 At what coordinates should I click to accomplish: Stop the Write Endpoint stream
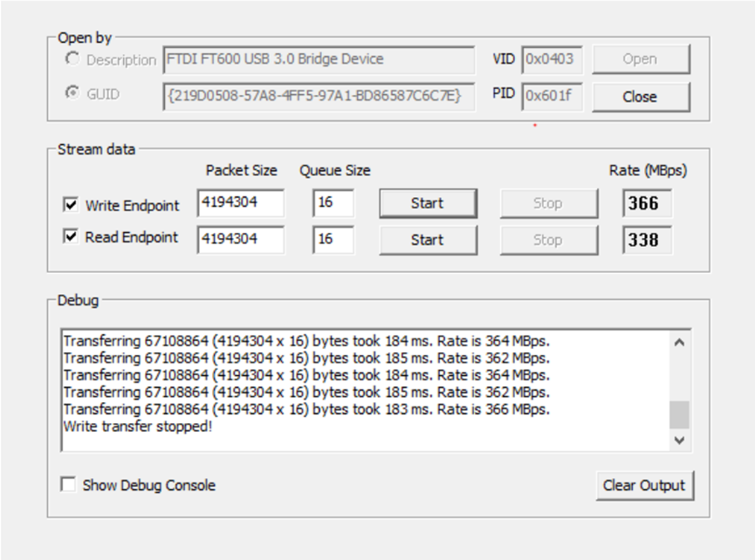click(549, 203)
